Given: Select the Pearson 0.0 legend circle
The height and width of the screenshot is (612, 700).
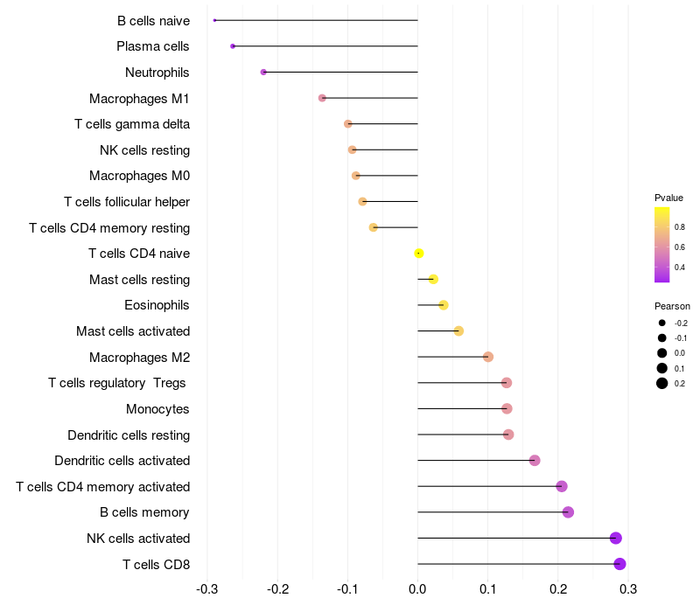Looking at the screenshot, I should click(661, 353).
